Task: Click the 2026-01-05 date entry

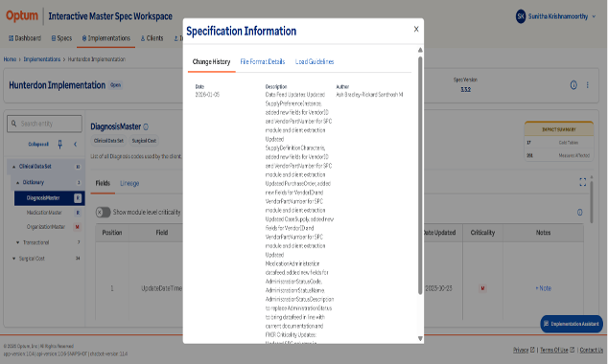Action: (207, 95)
